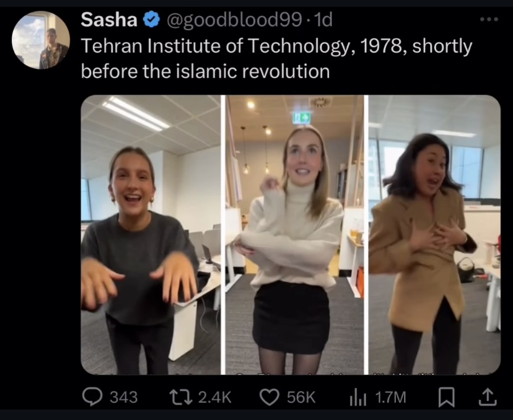Click the Sasha display name
This screenshot has height=420, width=513.
pyautogui.click(x=109, y=20)
